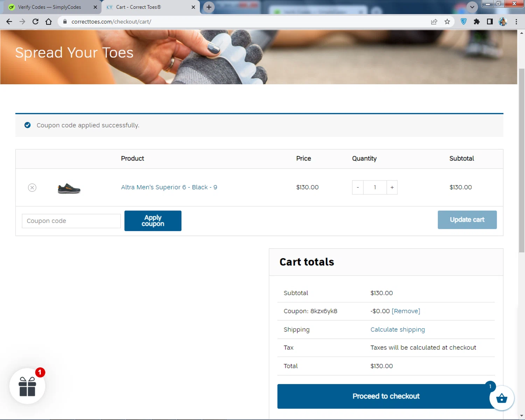Select the Cart - Correct Toes tab
Viewport: 525px width, 420px height.
pyautogui.click(x=138, y=7)
